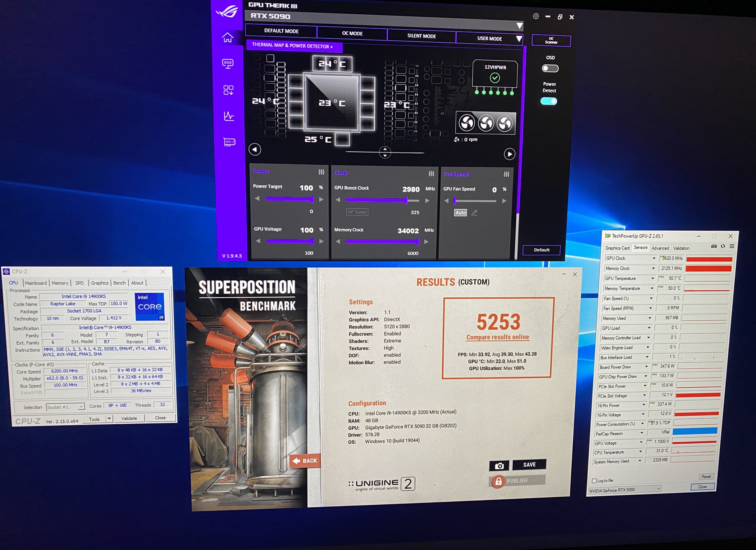Click the GPU Tweak home icon
This screenshot has width=756, height=550.
click(228, 37)
